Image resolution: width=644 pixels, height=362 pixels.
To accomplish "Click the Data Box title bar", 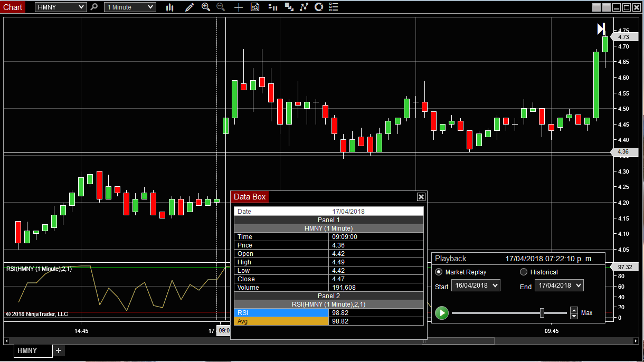I will coord(328,197).
